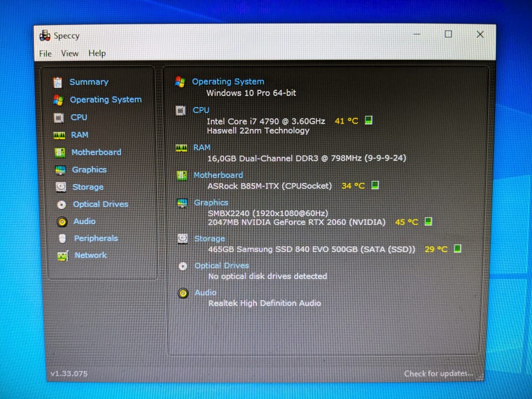Click the Optical Drives disc icon in sidebar
532x399 pixels.
pos(62,204)
